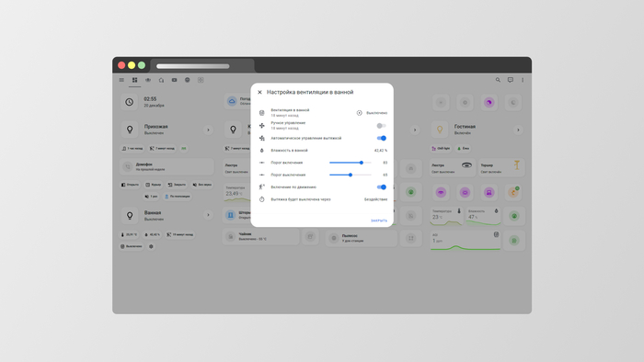The image size is (644, 362).
Task: Click the Влажность в ванной droplet icon
Action: (x=261, y=151)
